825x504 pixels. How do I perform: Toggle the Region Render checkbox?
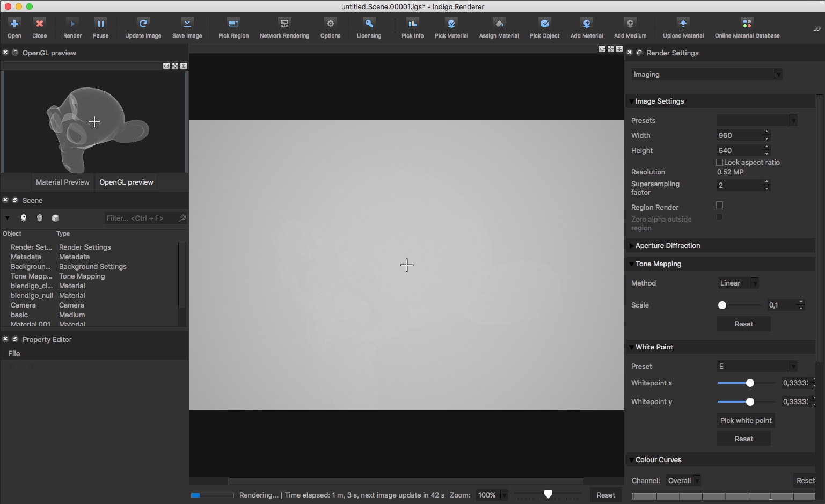(x=720, y=205)
